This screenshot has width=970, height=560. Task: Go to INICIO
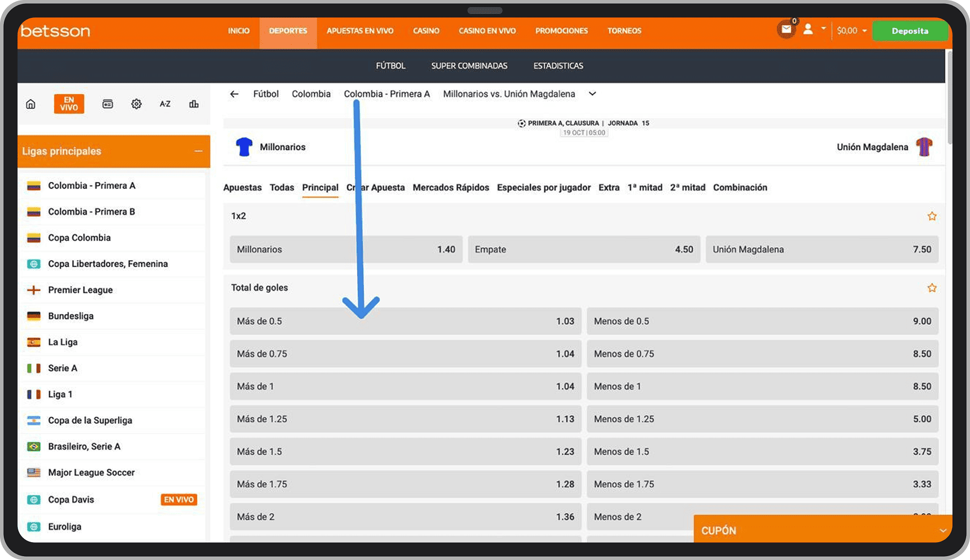(x=239, y=31)
